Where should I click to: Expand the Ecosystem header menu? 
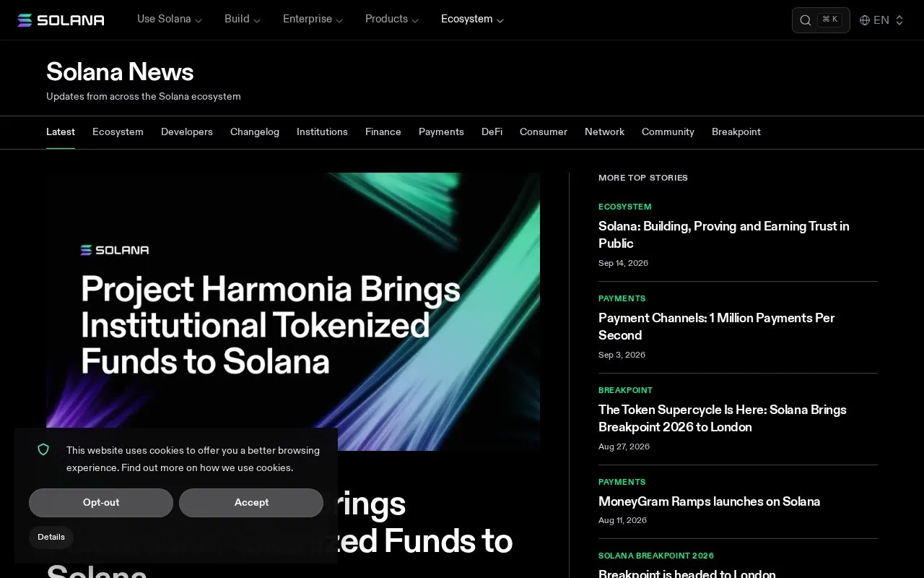(473, 20)
